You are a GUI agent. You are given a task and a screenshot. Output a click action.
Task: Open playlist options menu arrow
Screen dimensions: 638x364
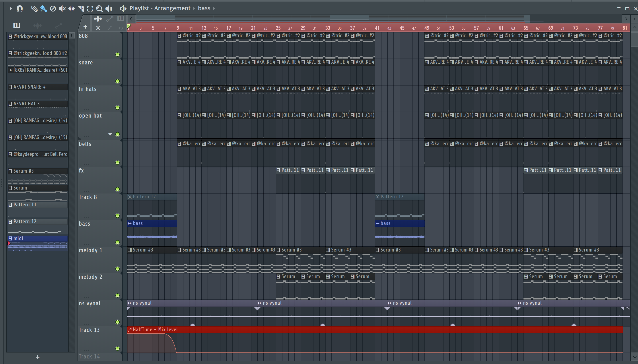pyautogui.click(x=10, y=8)
